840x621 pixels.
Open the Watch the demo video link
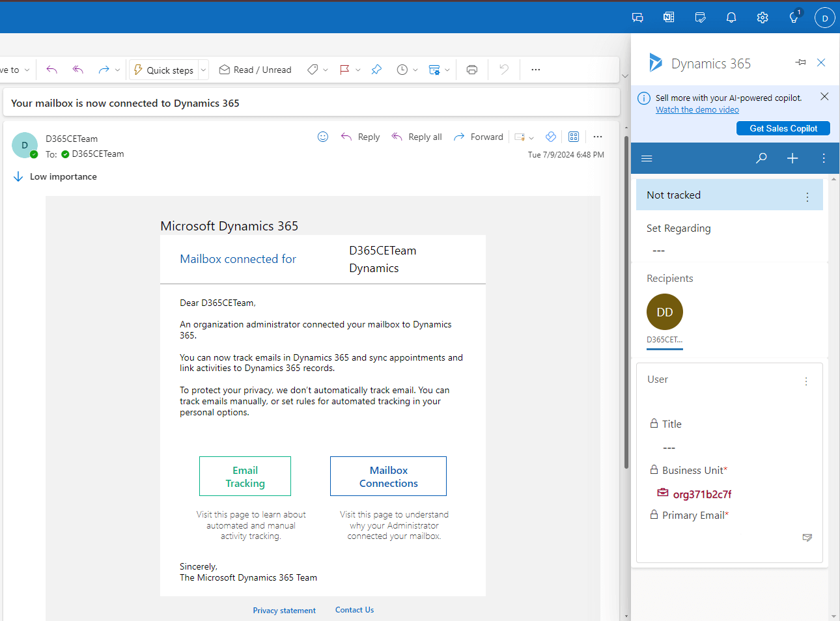click(697, 109)
